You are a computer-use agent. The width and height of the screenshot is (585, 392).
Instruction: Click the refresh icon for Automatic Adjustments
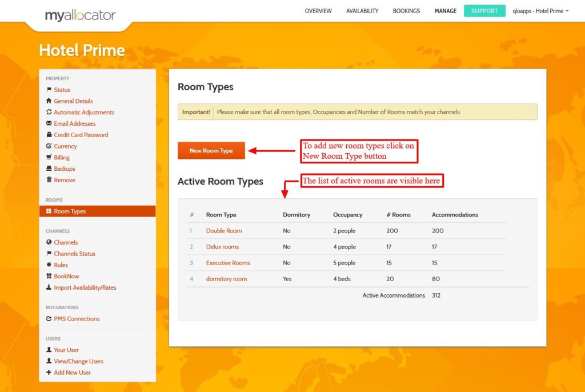pyautogui.click(x=49, y=113)
